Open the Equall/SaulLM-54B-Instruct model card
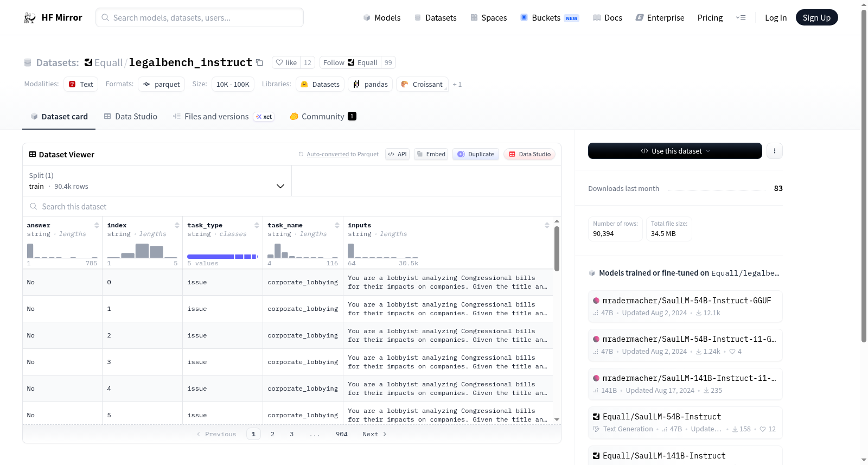 point(685,423)
